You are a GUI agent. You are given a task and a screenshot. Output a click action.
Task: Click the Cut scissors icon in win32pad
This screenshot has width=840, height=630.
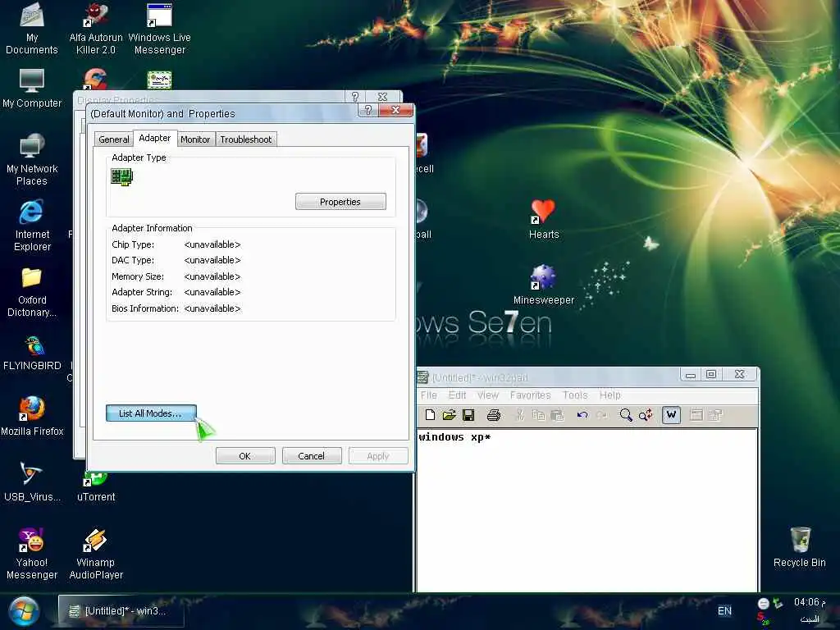[x=519, y=414]
